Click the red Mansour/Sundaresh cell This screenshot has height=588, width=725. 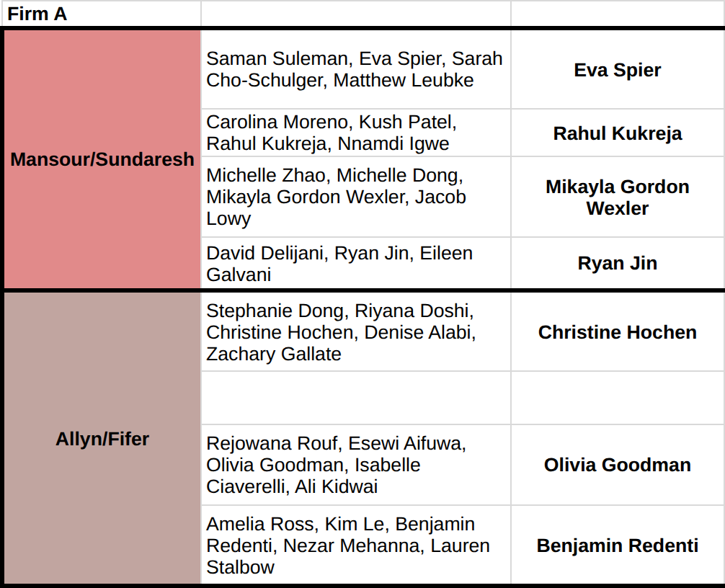[x=102, y=159]
